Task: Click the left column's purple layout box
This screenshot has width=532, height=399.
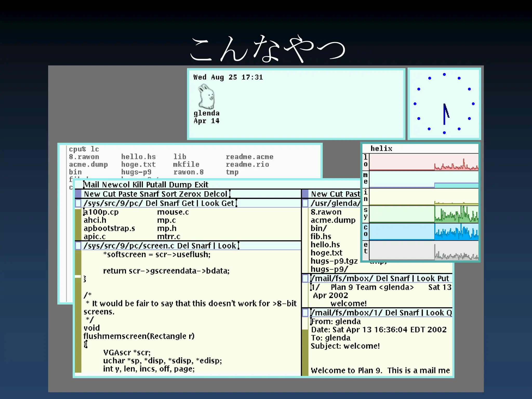Action: coord(78,194)
